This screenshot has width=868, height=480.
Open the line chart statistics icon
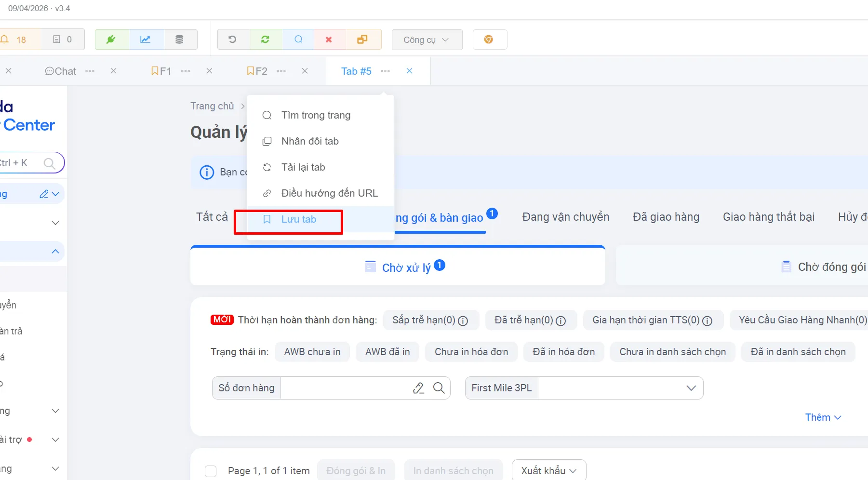tap(145, 40)
